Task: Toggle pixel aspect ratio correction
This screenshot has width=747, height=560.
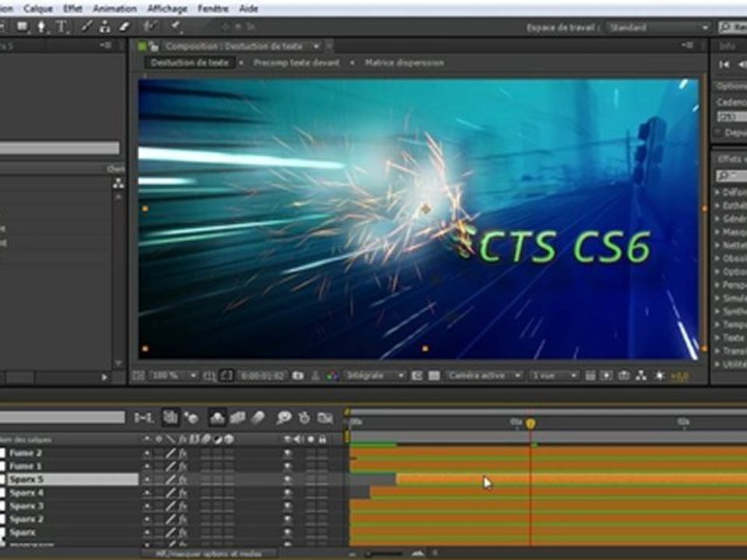Action: pos(591,376)
